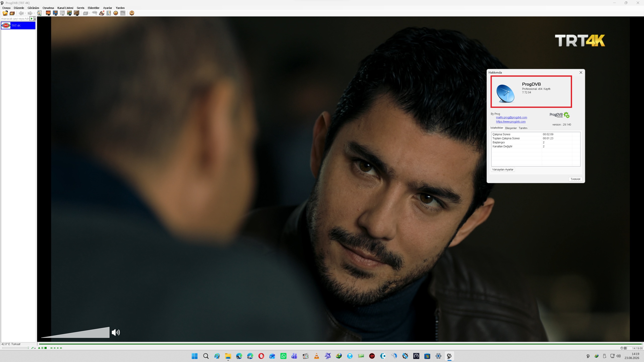This screenshot has width=644, height=362.
Task: Open the channel search magnifier icon
Action: [x=39, y=13]
